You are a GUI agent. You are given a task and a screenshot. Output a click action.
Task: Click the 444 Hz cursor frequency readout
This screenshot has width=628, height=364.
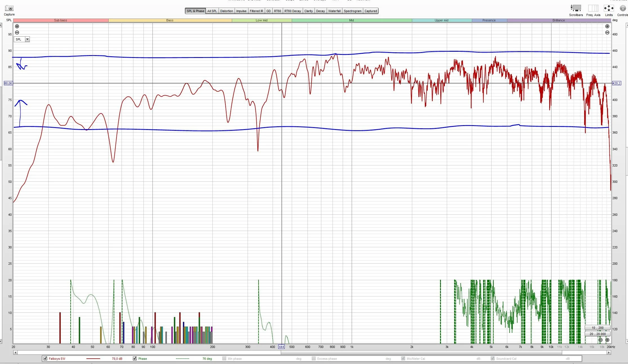coord(281,347)
